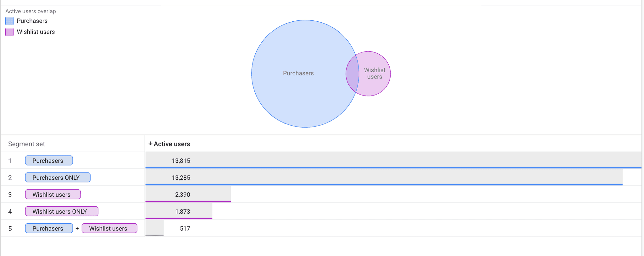
Task: Click the 2,390 Wishlist users value
Action: 182,195
